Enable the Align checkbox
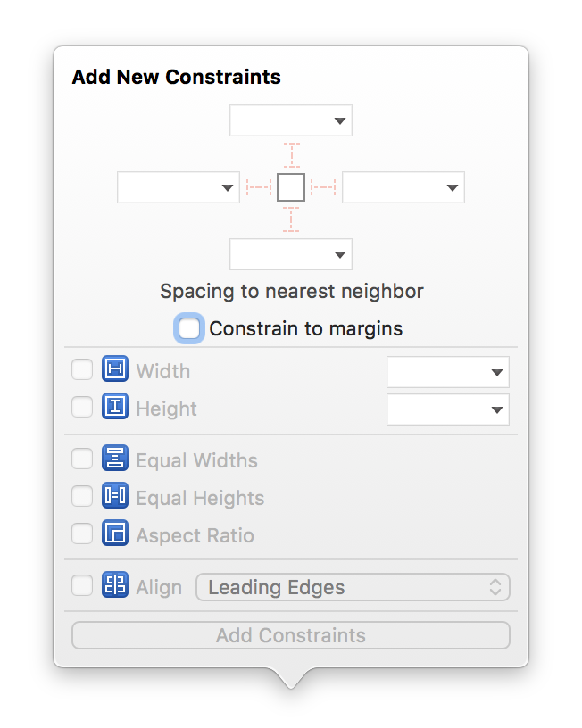This screenshot has height=728, width=582. pyautogui.click(x=81, y=586)
